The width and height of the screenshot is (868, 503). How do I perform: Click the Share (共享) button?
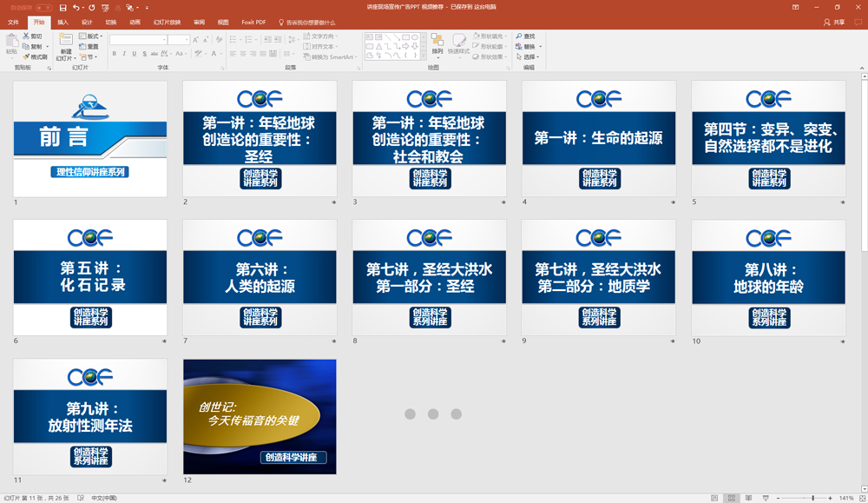point(834,23)
